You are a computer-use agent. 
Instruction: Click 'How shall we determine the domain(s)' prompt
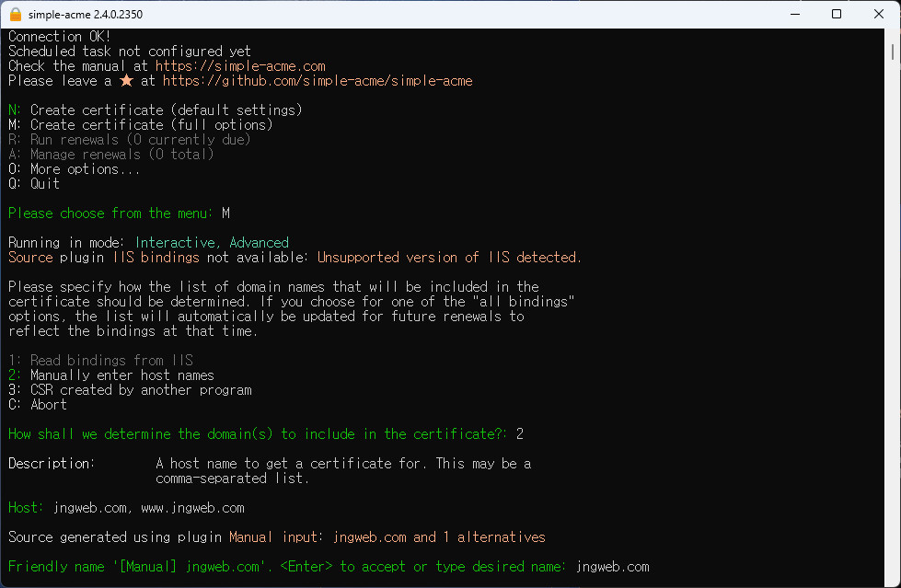tap(258, 434)
